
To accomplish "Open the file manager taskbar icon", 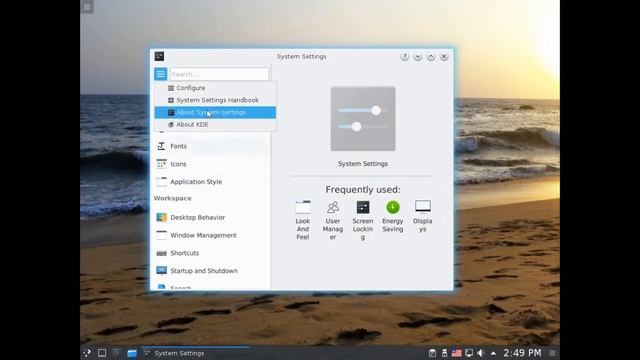I will point(131,353).
